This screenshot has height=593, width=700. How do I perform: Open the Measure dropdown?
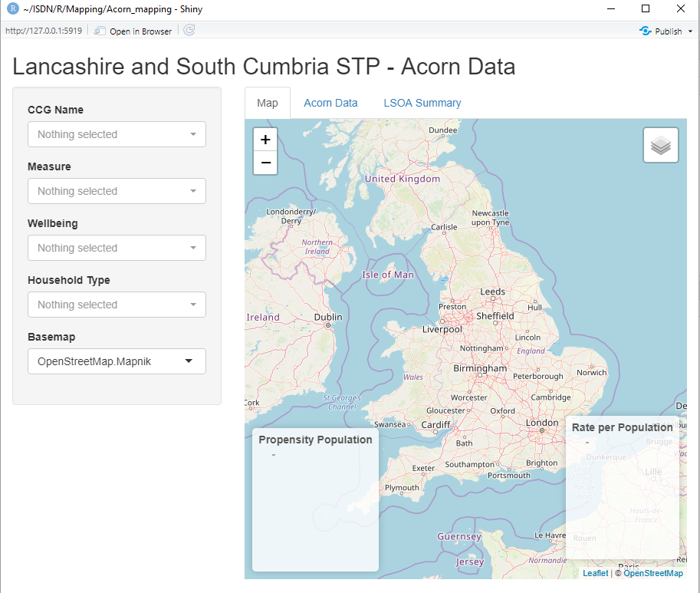click(117, 191)
